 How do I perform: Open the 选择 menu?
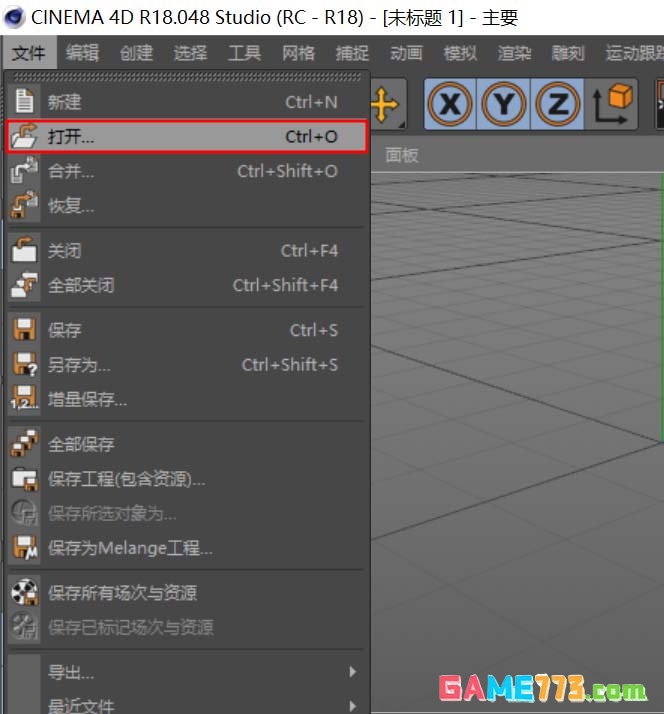click(x=190, y=53)
